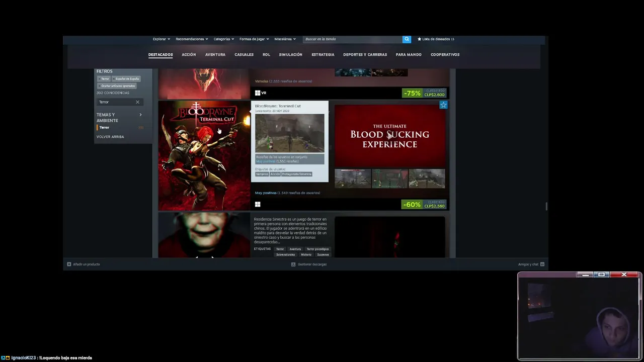The height and width of the screenshot is (362, 644).
Task: Remove the Español de España filter chip
Action: tap(126, 79)
